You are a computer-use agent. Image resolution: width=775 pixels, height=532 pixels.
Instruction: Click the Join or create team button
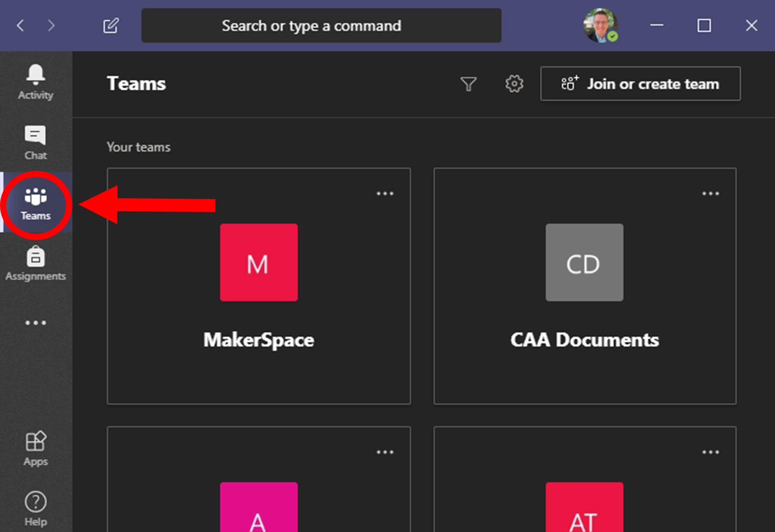[640, 84]
